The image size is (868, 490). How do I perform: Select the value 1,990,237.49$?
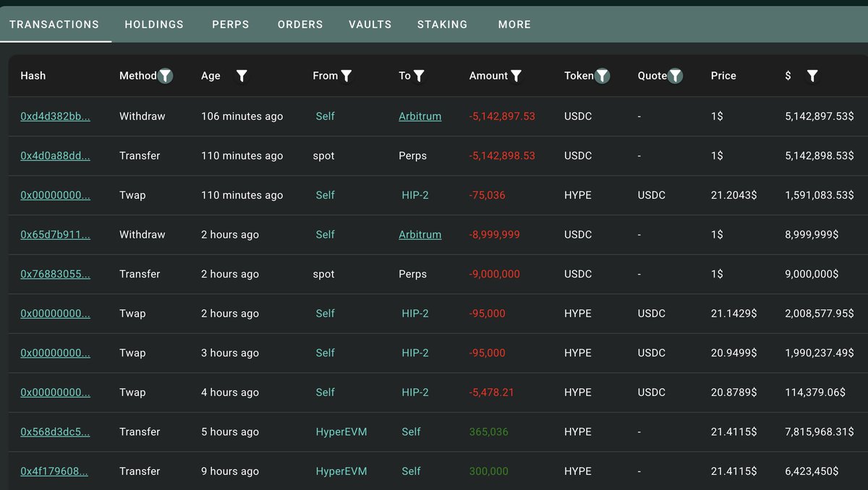pos(820,353)
